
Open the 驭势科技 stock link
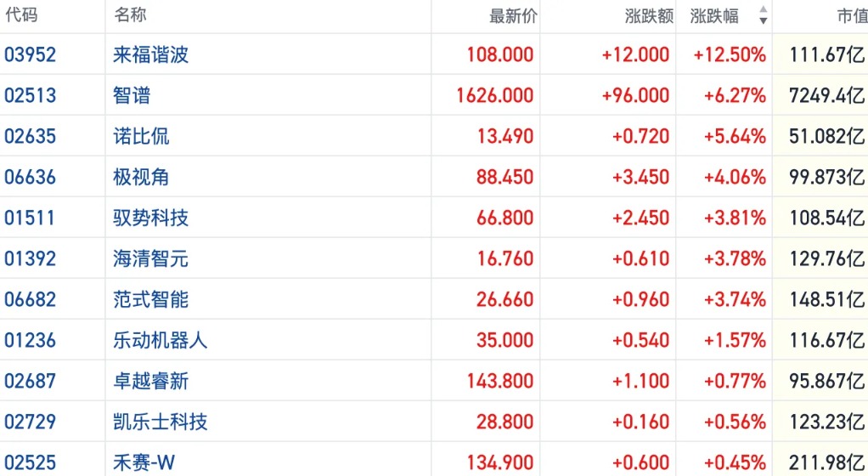pyautogui.click(x=150, y=218)
